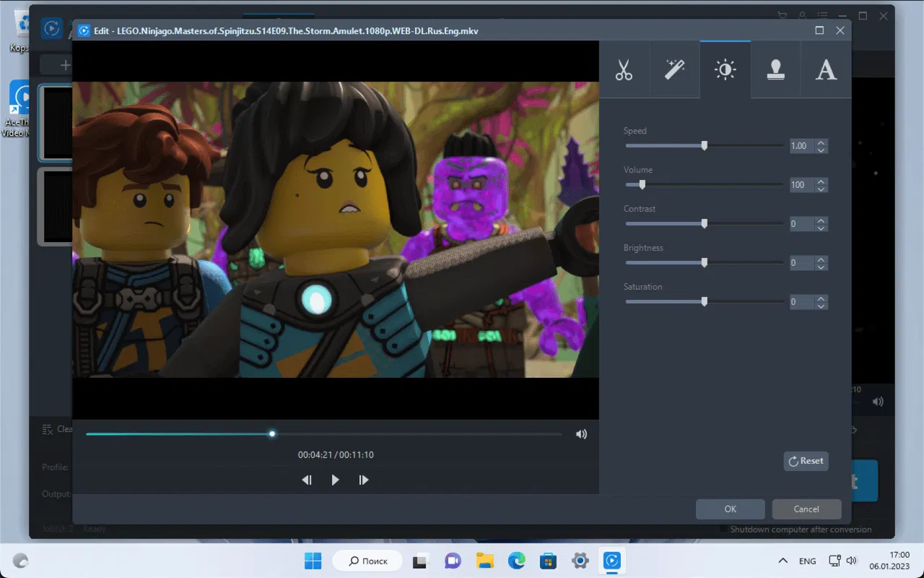Maximize the Edit dialog window
The height and width of the screenshot is (578, 924).
pyautogui.click(x=819, y=30)
